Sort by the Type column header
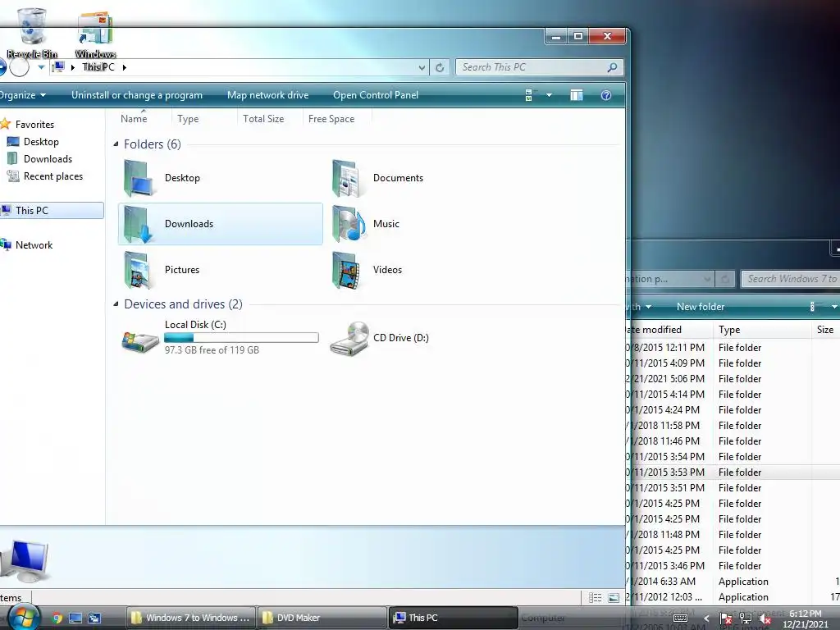The width and height of the screenshot is (840, 630). coord(188,119)
